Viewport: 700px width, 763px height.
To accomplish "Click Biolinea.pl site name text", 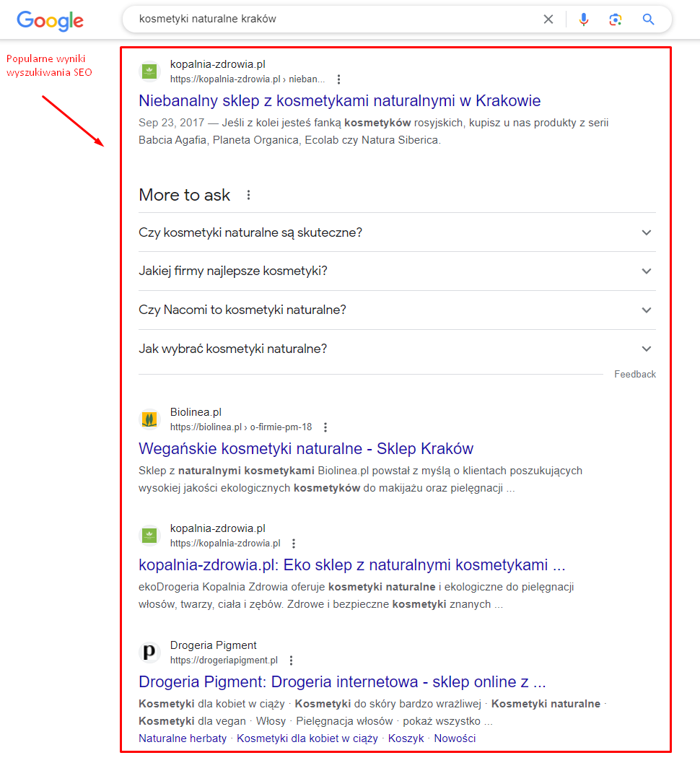I will point(196,412).
